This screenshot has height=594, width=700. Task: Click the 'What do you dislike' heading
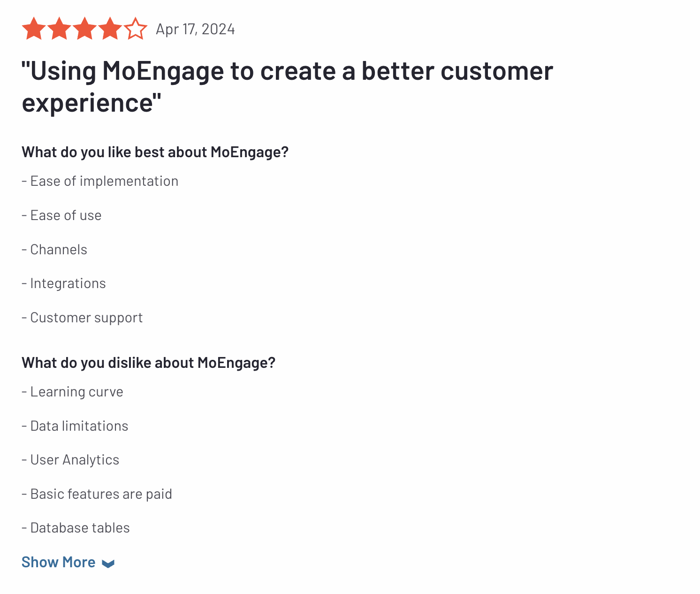point(148,363)
